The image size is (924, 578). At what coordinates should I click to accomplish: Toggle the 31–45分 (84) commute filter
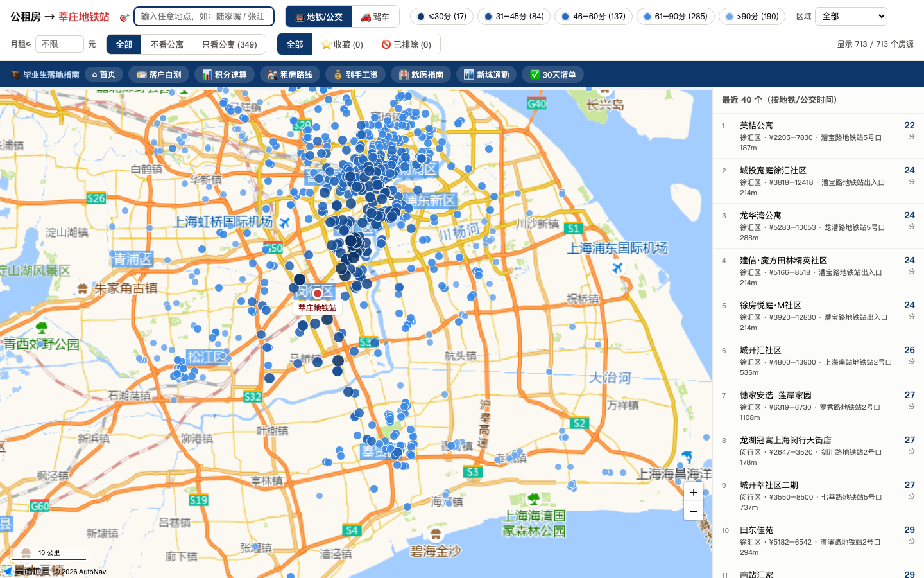pos(514,17)
